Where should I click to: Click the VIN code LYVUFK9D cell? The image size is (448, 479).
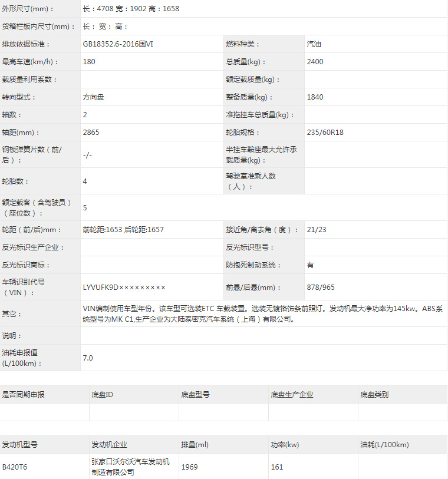[x=152, y=287]
